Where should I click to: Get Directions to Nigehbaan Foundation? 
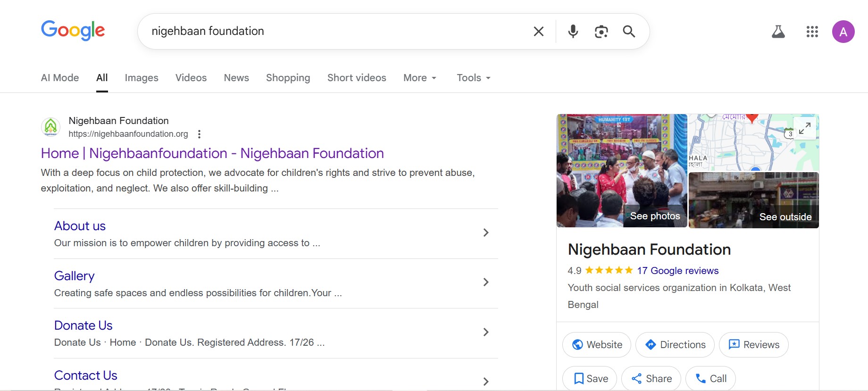[675, 345]
